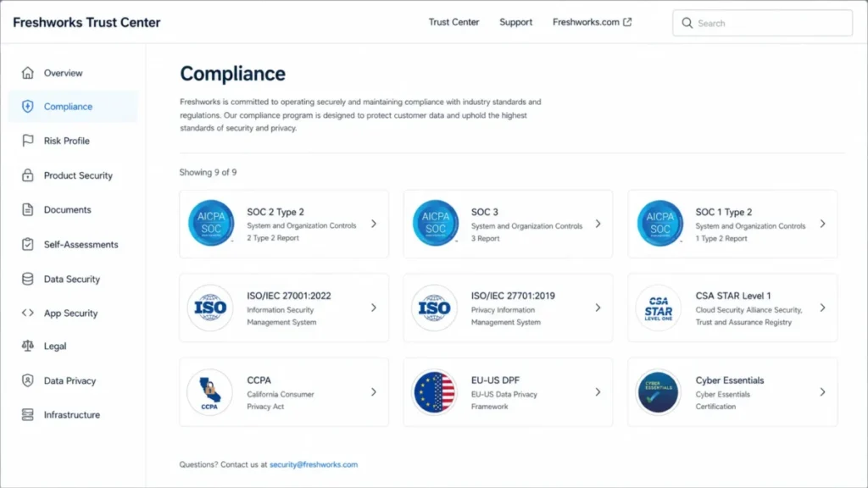
Task: Open SOC 2 Type 2 title text
Action: tap(275, 212)
